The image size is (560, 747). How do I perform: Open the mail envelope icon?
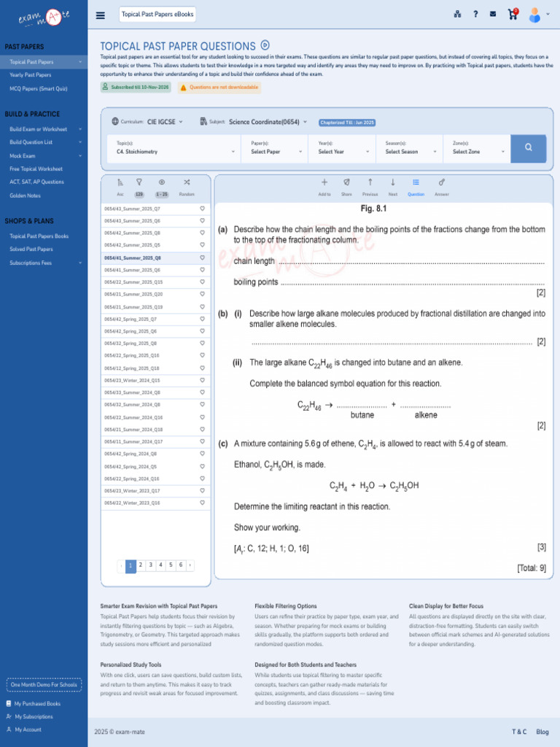tap(493, 15)
